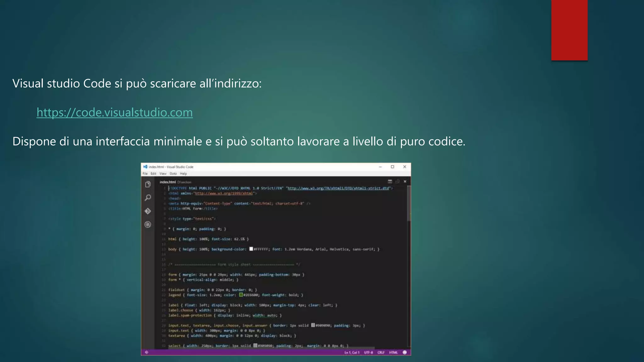Minimize the Visual Studio Code window
Screen dimensions: 644x362
point(380,167)
